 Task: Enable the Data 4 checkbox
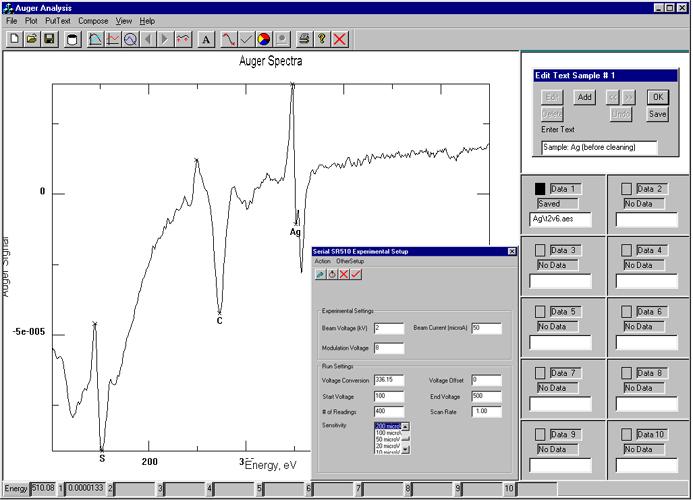[626, 250]
